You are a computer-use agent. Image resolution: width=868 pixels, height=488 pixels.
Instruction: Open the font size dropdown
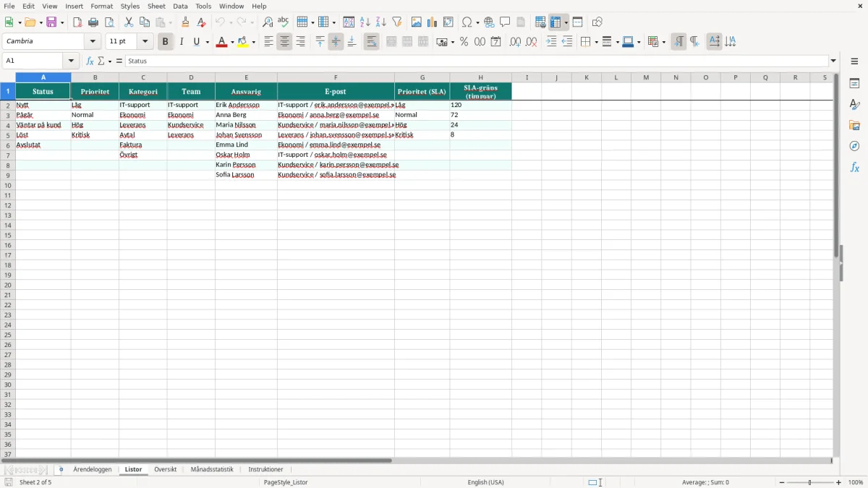pyautogui.click(x=145, y=42)
